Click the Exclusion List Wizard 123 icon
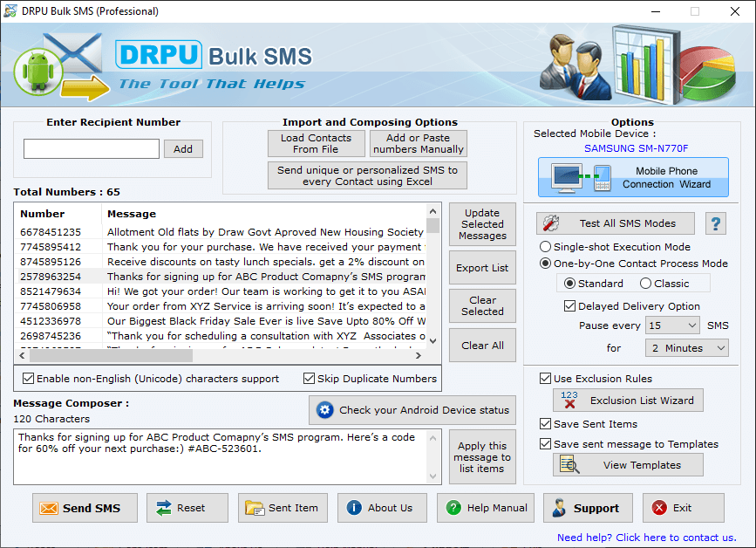This screenshot has height=548, width=756. pyautogui.click(x=569, y=400)
